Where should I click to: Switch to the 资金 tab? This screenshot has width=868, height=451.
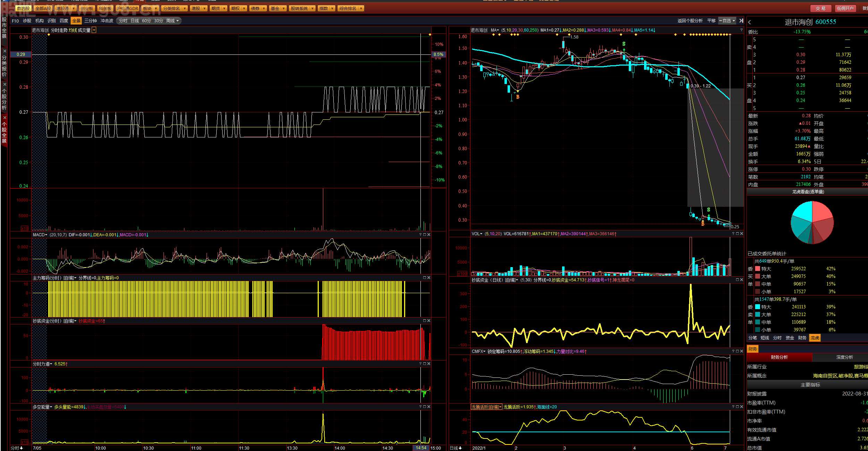point(790,338)
